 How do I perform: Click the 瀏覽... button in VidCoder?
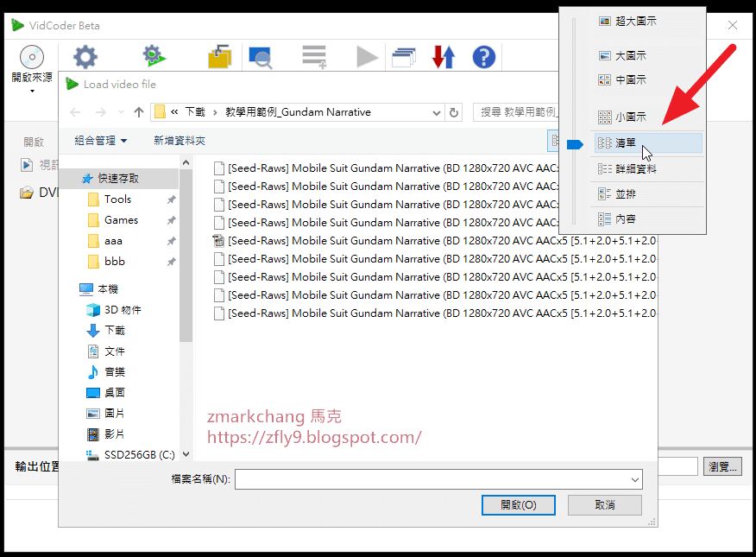coord(722,467)
